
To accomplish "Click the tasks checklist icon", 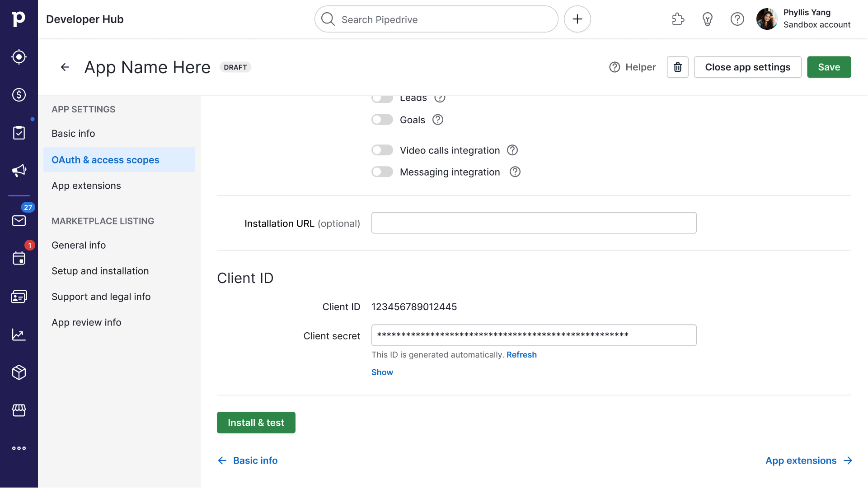I will tap(19, 132).
